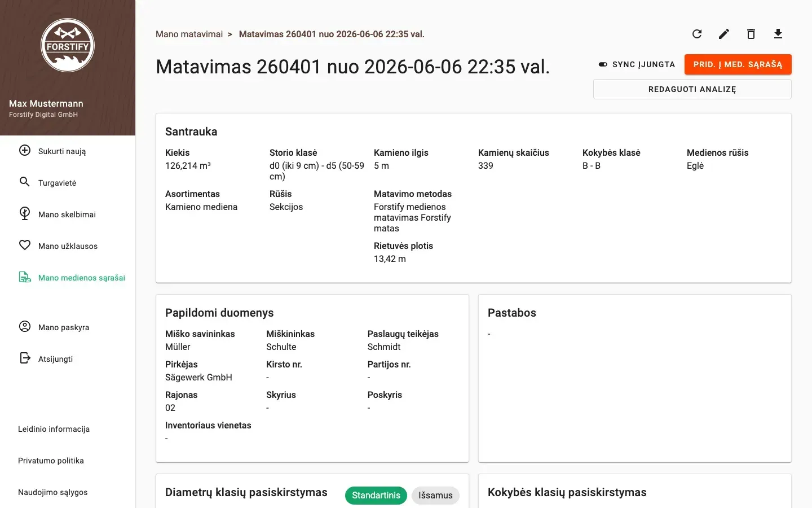Click the Diametrų klasių pasiskirstymas heading

click(246, 492)
